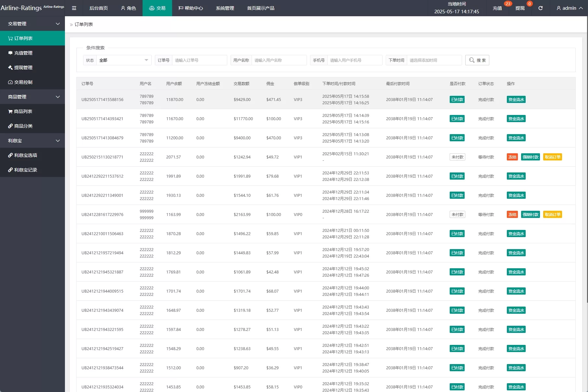This screenshot has height=392, width=588.
Task: Click 冻结 for order UB2502151130218771
Action: click(512, 157)
